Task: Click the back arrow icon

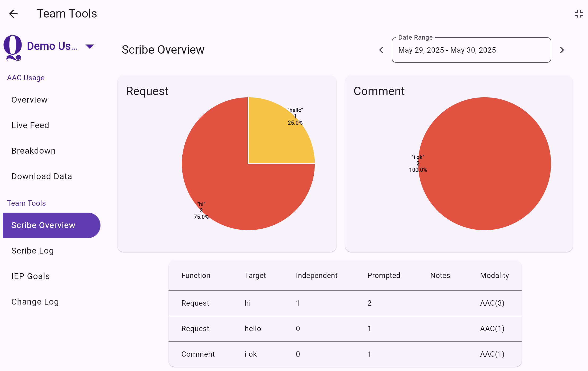Action: tap(13, 14)
